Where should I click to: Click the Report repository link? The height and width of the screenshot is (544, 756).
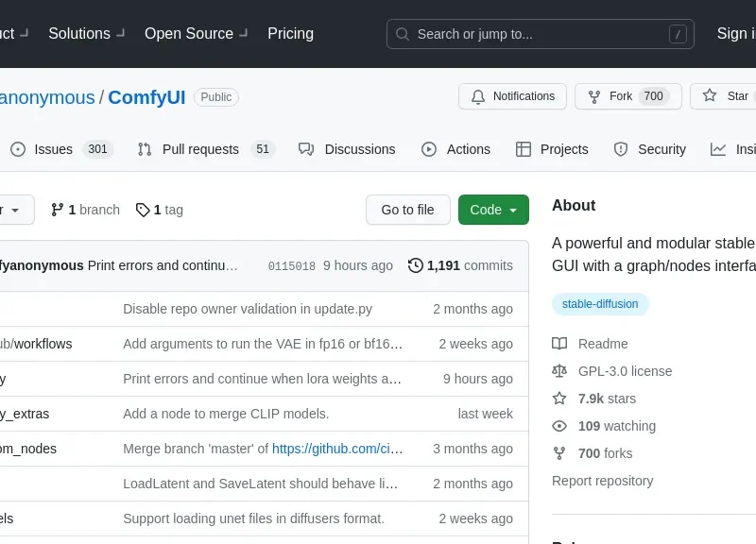pos(602,481)
